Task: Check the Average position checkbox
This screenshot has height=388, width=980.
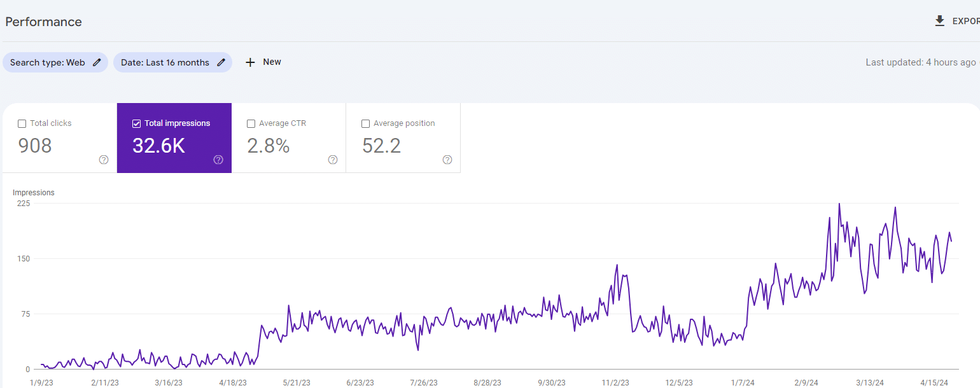Action: [x=365, y=123]
